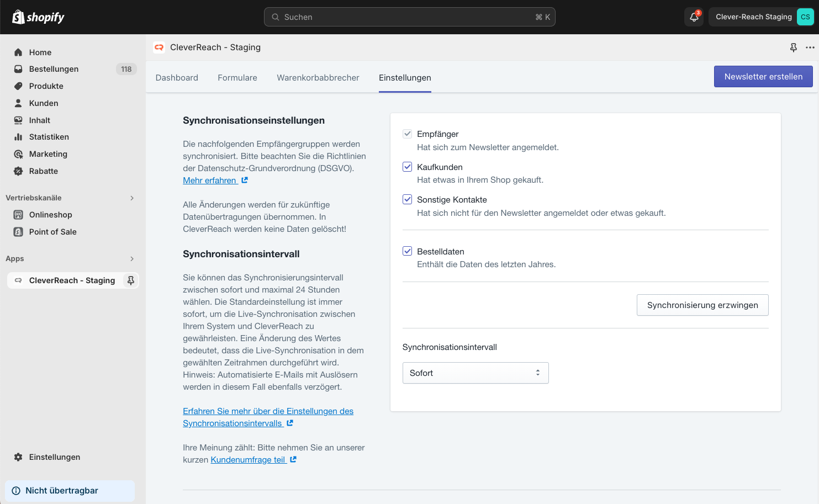819x504 pixels.
Task: Uncheck the Sonstige Kontakte checkbox
Action: (408, 199)
